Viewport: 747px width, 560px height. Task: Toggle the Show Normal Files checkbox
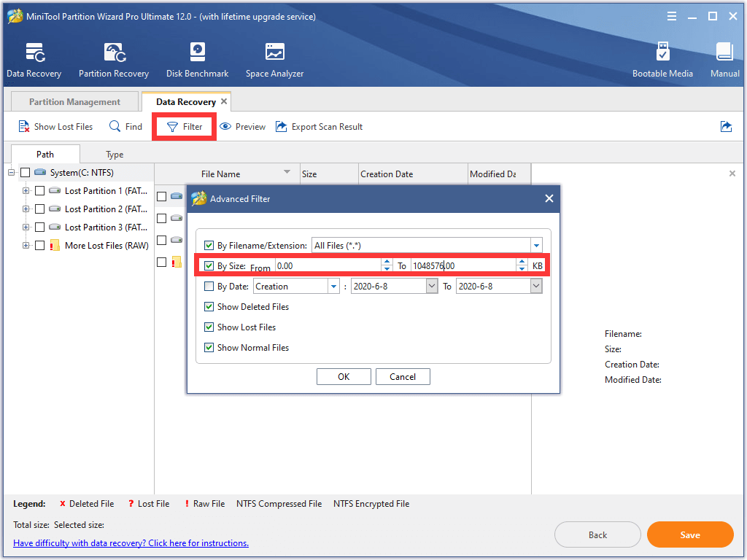209,348
